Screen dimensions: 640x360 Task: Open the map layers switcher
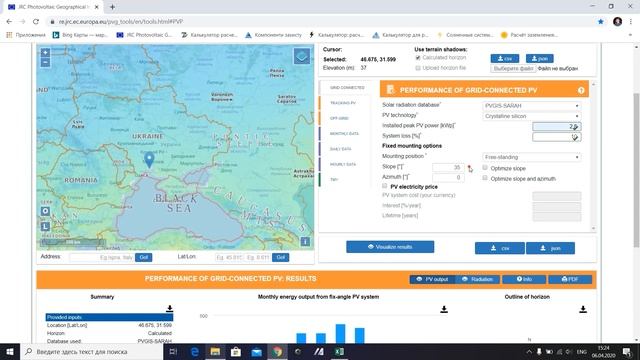[x=302, y=56]
